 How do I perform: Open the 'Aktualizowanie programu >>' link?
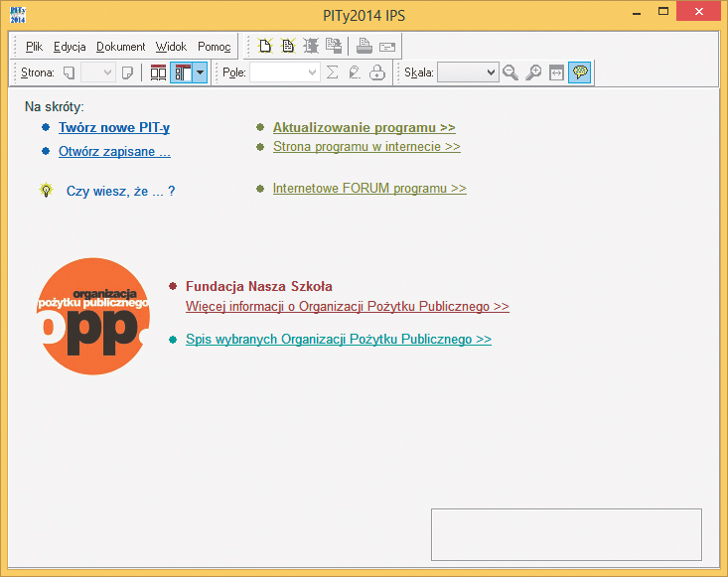point(364,127)
